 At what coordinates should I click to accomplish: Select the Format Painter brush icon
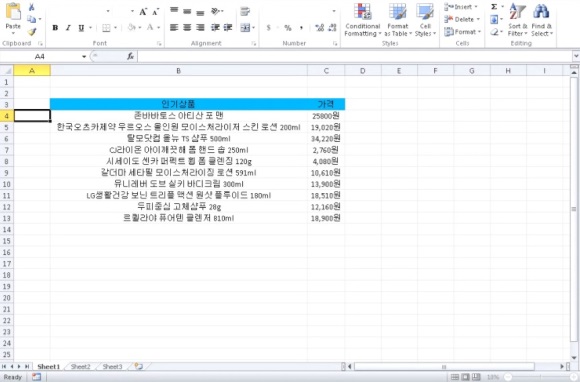(32, 32)
